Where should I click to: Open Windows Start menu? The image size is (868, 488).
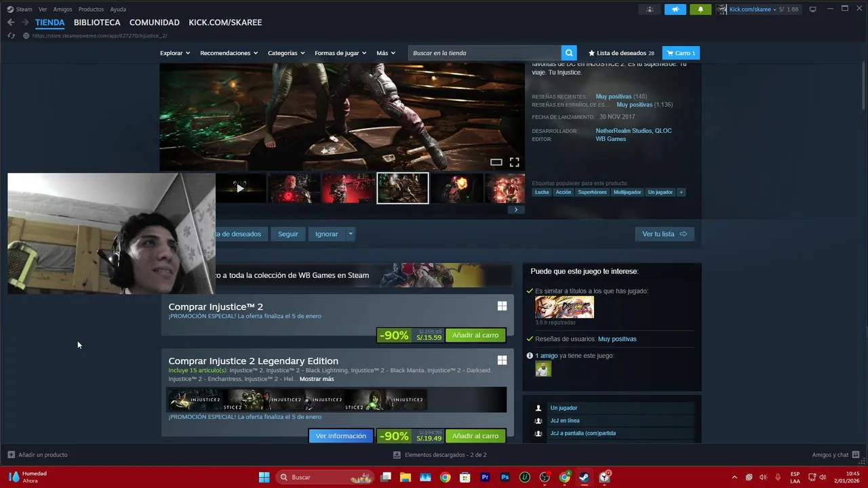click(x=264, y=477)
